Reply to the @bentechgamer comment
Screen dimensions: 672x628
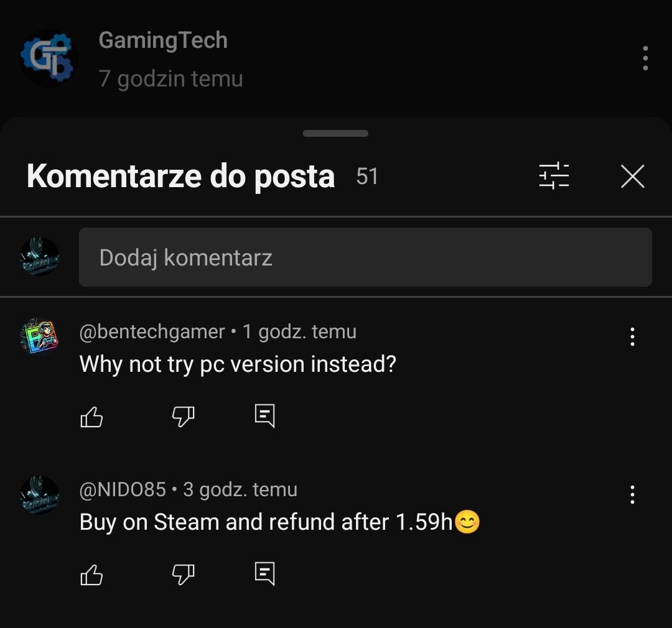click(x=264, y=415)
